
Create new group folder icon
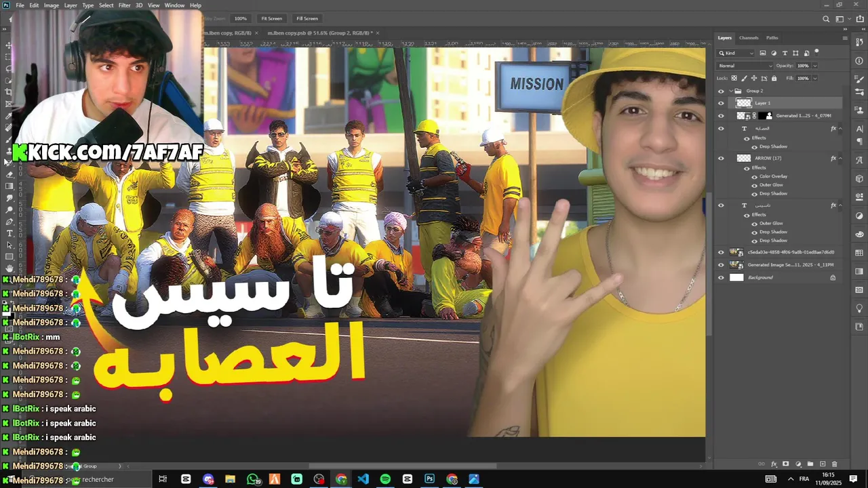(x=810, y=464)
